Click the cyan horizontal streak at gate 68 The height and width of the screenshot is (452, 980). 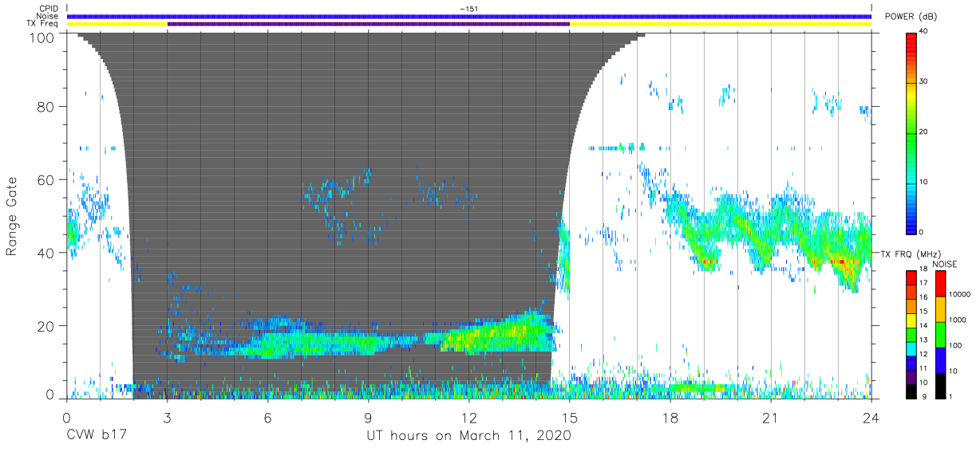tap(618, 147)
